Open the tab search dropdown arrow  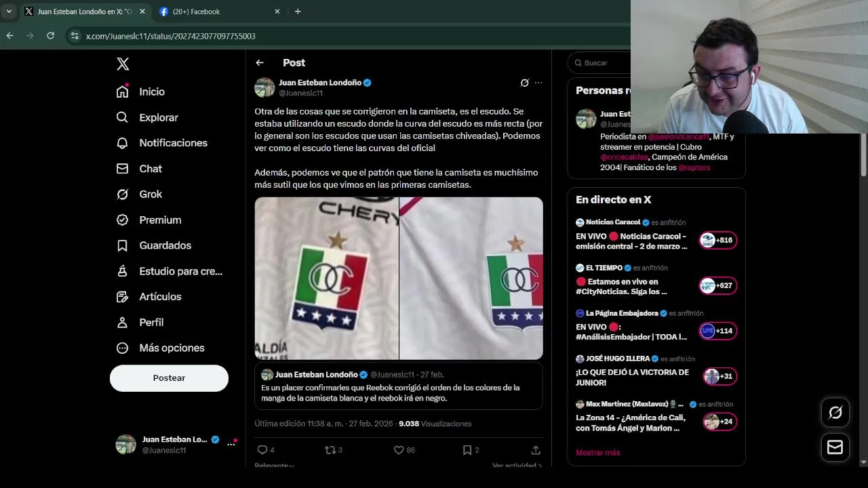9,12
